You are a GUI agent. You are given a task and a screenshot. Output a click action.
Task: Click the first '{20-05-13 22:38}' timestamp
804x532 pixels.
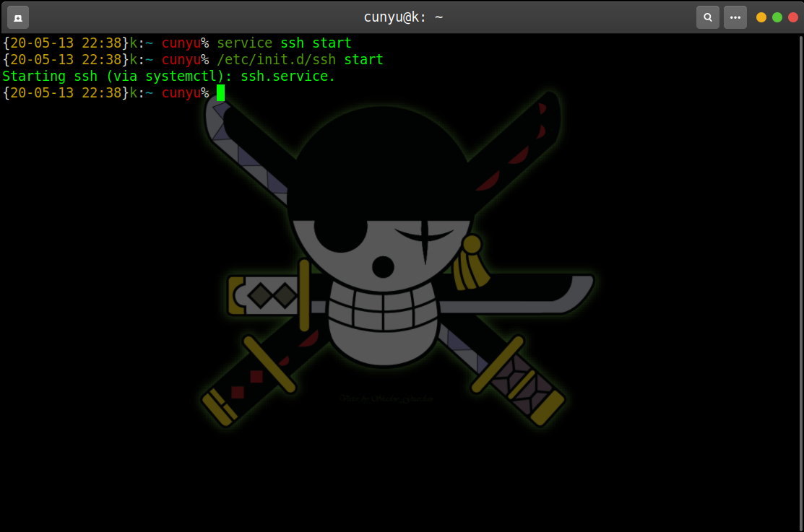click(x=65, y=43)
